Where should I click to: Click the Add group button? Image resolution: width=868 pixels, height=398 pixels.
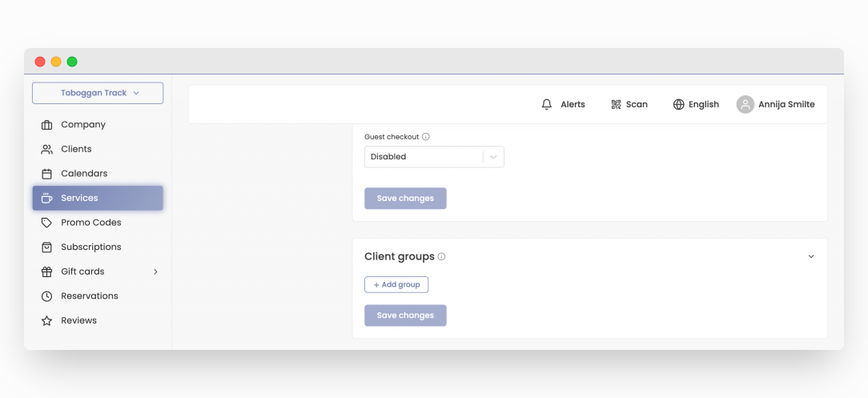point(396,284)
